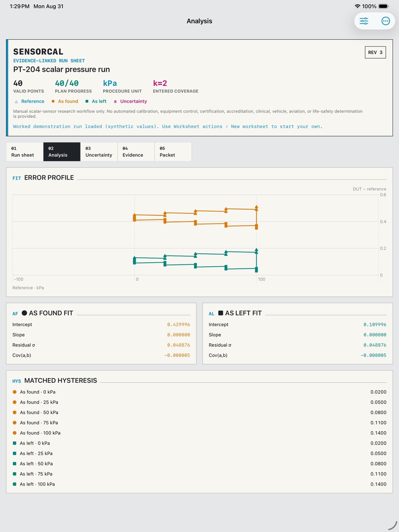Select the As found Slope row label
This screenshot has width=399, height=532.
tap(19, 335)
